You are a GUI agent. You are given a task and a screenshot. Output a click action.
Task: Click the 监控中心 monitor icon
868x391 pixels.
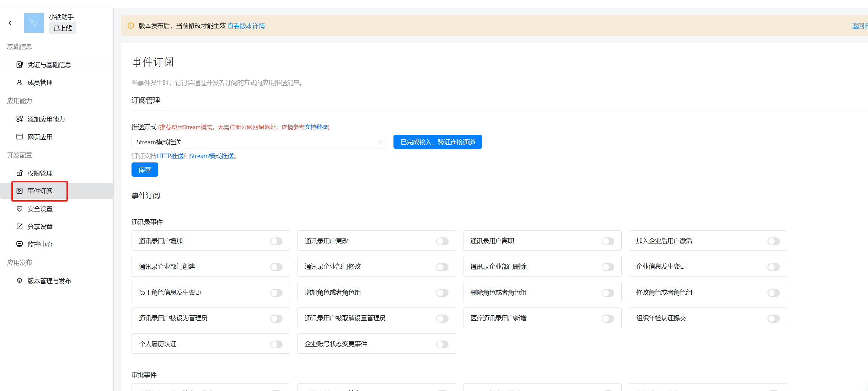20,244
